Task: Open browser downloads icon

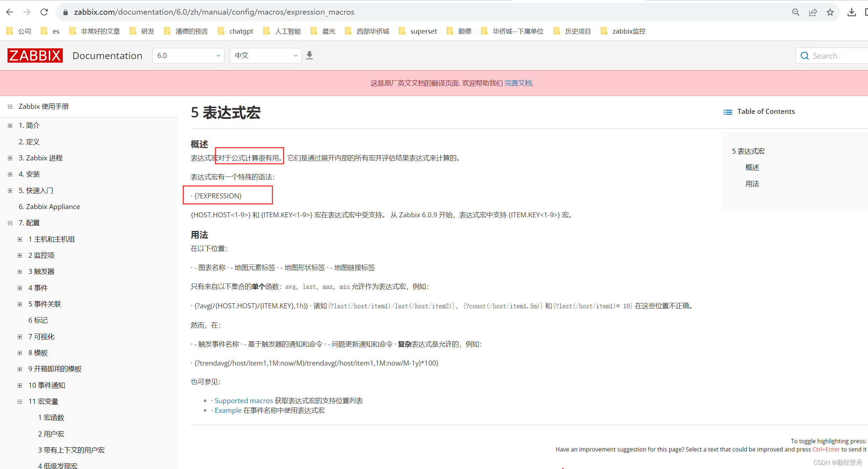Action: coord(852,12)
